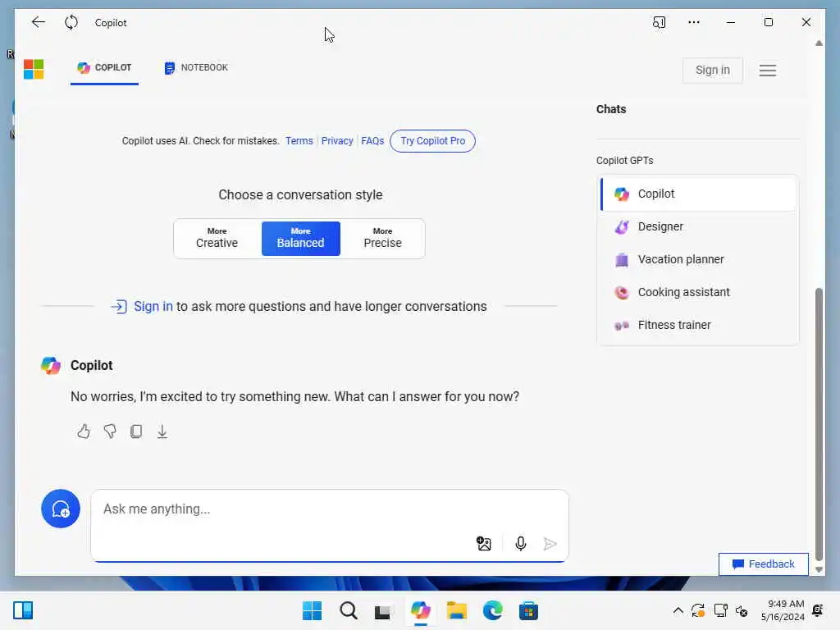Select Designer GPT
Image resolution: width=840 pixels, height=630 pixels.
click(698, 226)
